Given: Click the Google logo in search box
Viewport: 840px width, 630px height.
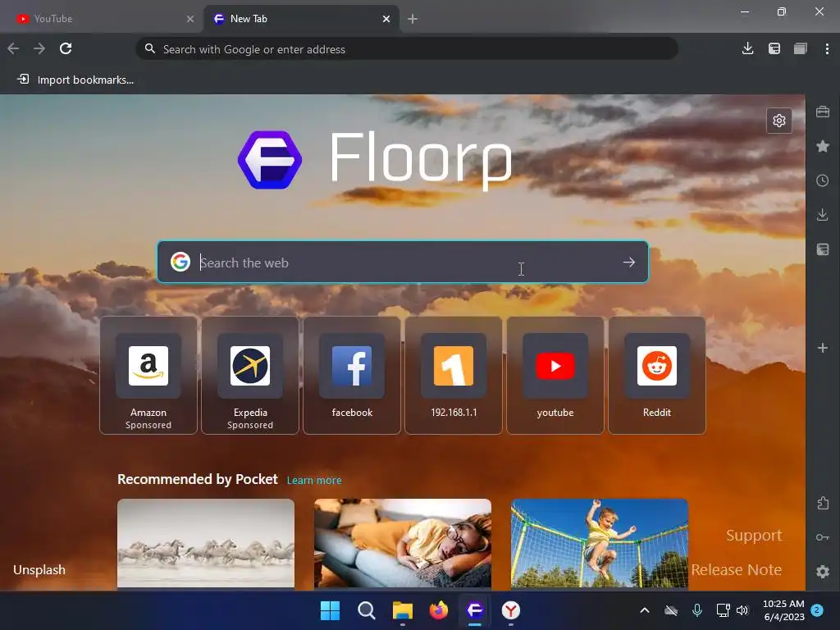Looking at the screenshot, I should click(180, 262).
